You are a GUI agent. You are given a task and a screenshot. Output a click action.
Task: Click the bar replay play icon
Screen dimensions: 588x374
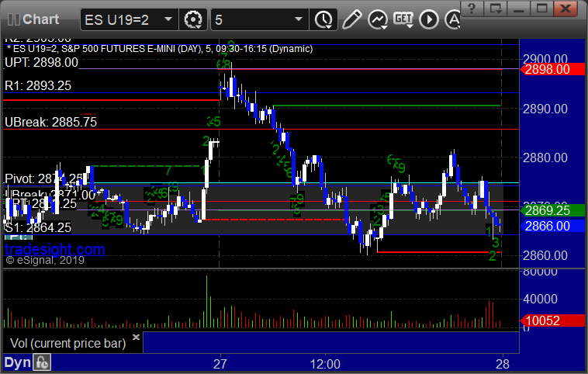[429, 19]
